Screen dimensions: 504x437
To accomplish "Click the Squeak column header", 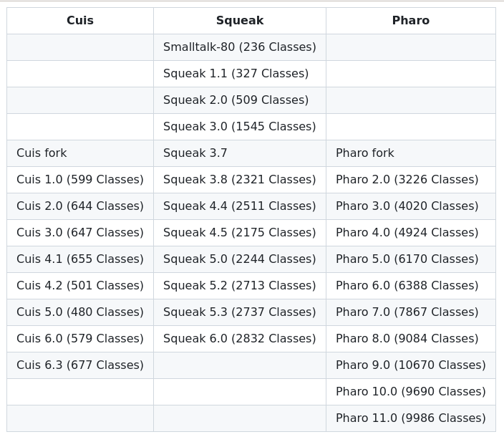I will [240, 21].
